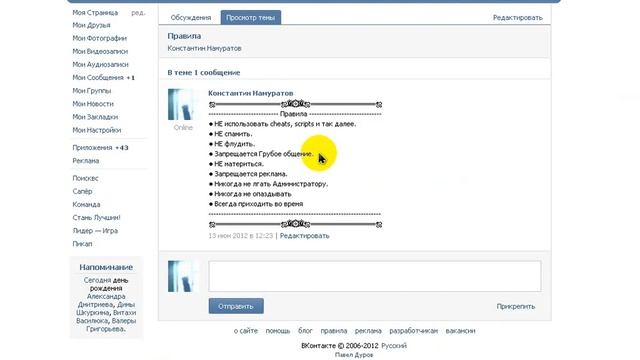Open Мои Аудиозаписи
The image size is (640, 360).
(100, 64)
